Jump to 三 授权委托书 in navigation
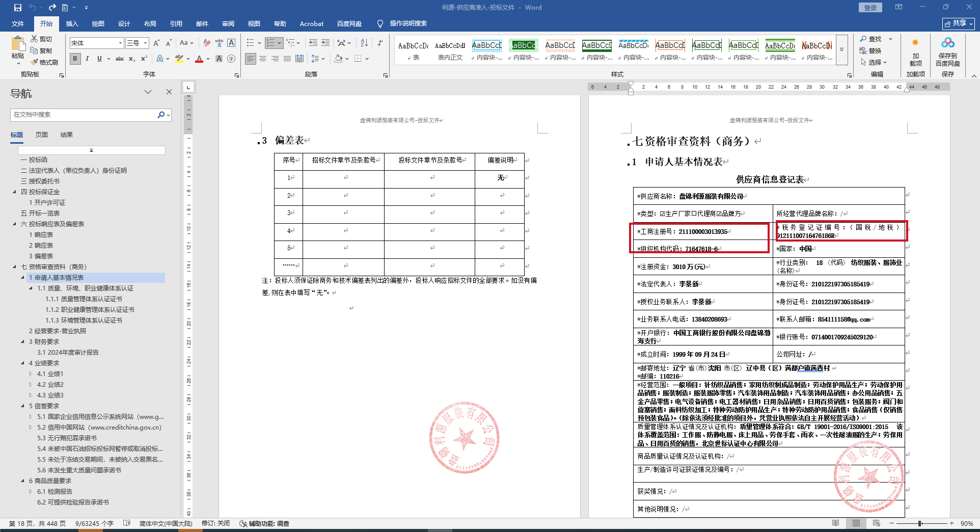980x532 pixels. click(40, 181)
